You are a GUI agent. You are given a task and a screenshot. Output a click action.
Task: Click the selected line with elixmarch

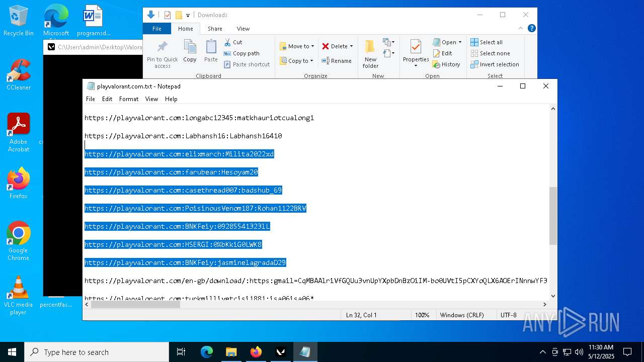pos(179,154)
